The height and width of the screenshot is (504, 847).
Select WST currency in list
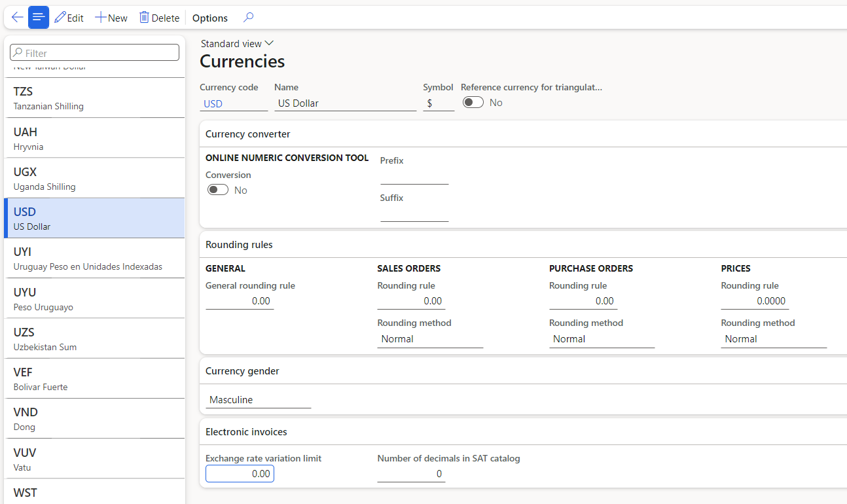tap(94, 492)
